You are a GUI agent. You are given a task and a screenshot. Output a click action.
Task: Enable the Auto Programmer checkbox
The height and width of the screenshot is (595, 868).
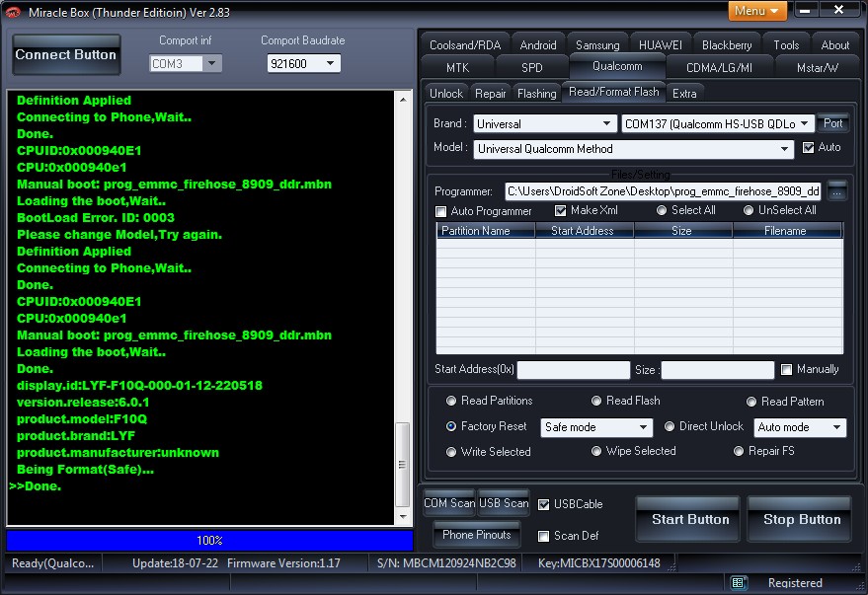[x=440, y=211]
